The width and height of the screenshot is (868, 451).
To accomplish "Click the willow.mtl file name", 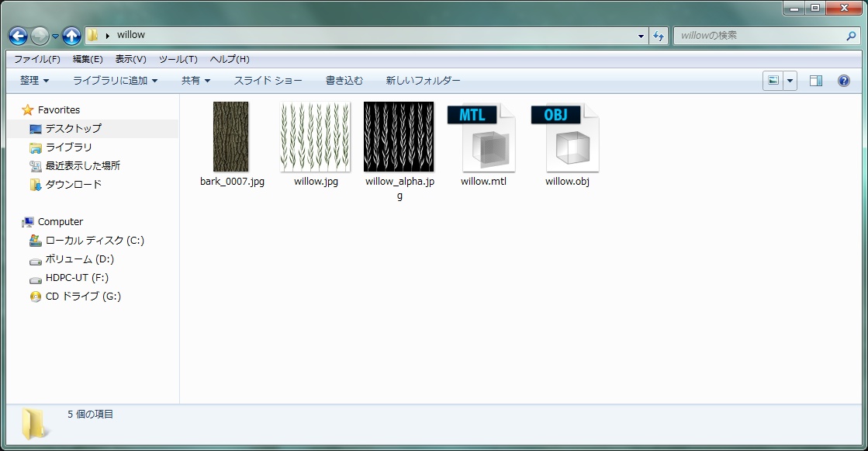I will point(483,181).
